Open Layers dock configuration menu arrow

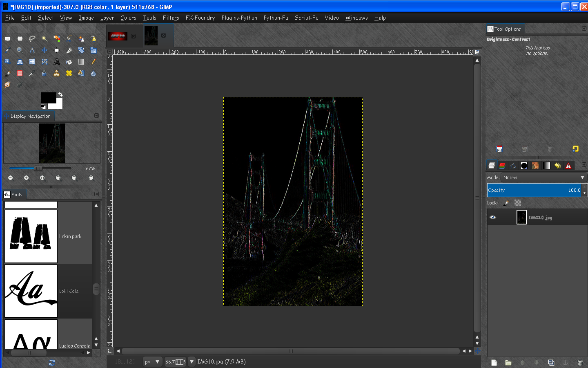[584, 164]
